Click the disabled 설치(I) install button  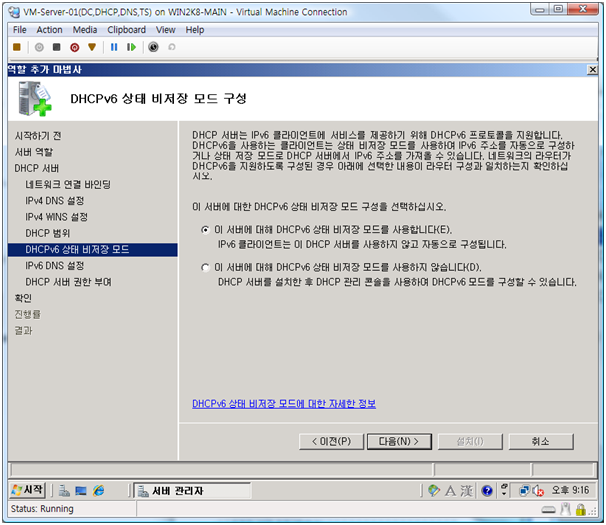pos(470,441)
